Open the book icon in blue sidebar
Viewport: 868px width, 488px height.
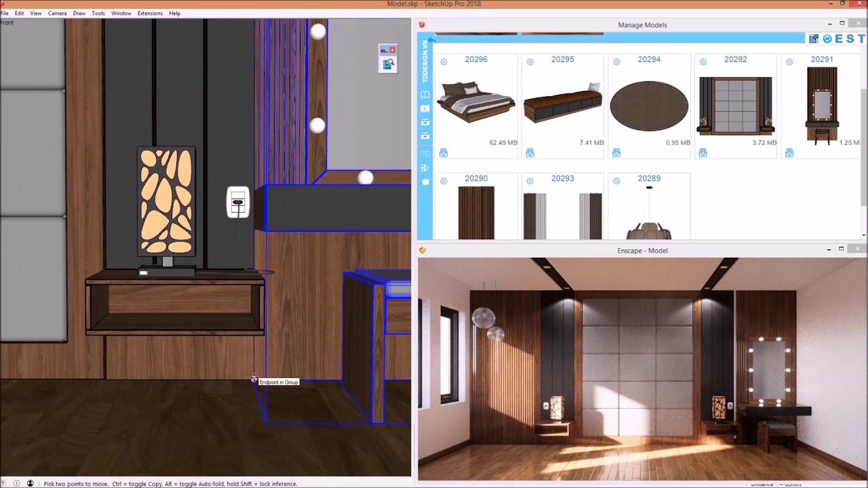coord(425,95)
